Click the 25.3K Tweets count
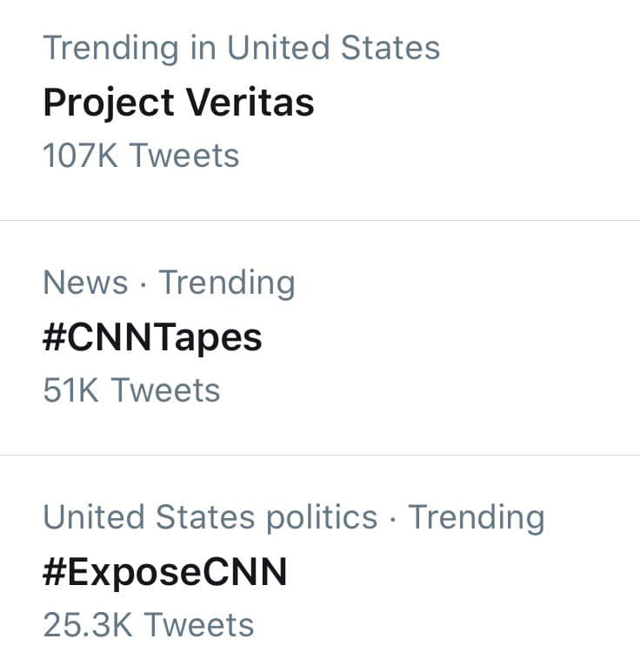Screen dimensions: 640x672 [x=149, y=625]
